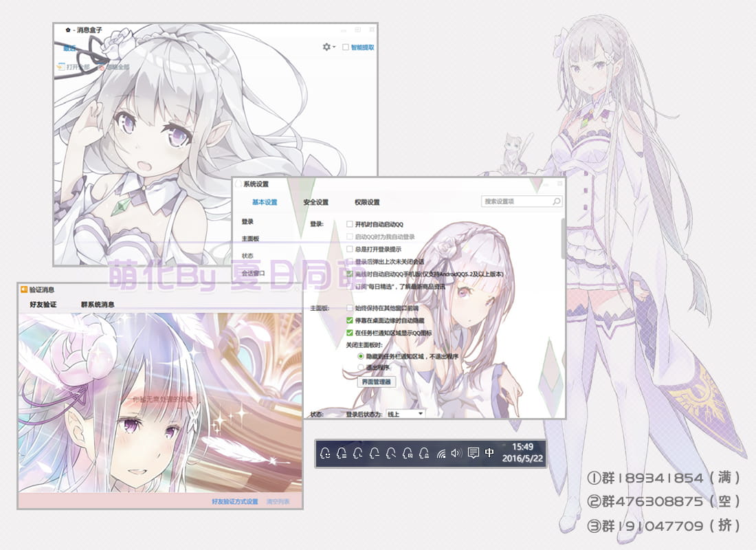Click the magnifier icon in settings search
Screen dimensions: 756x550
[x=557, y=201]
